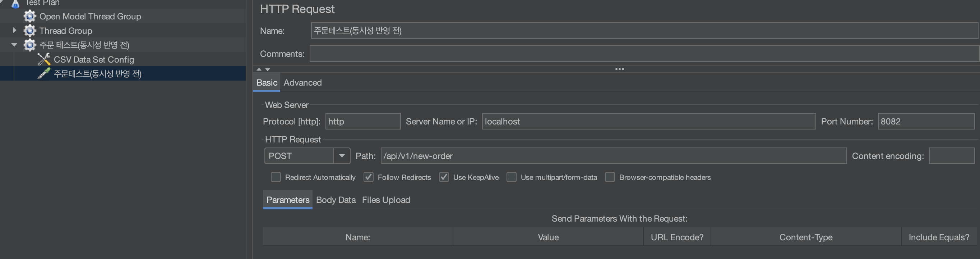Viewport: 980px width, 259px height.
Task: Switch to the Basic tab
Action: tap(267, 83)
